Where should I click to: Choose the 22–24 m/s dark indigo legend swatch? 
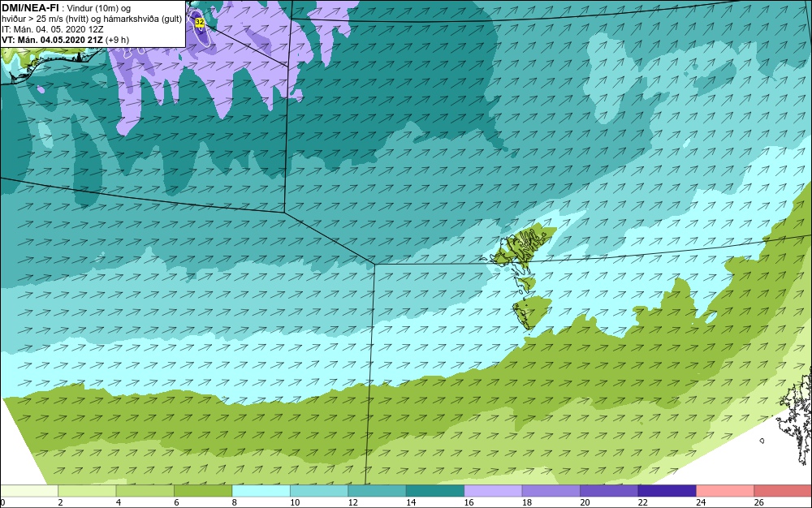[x=667, y=491]
